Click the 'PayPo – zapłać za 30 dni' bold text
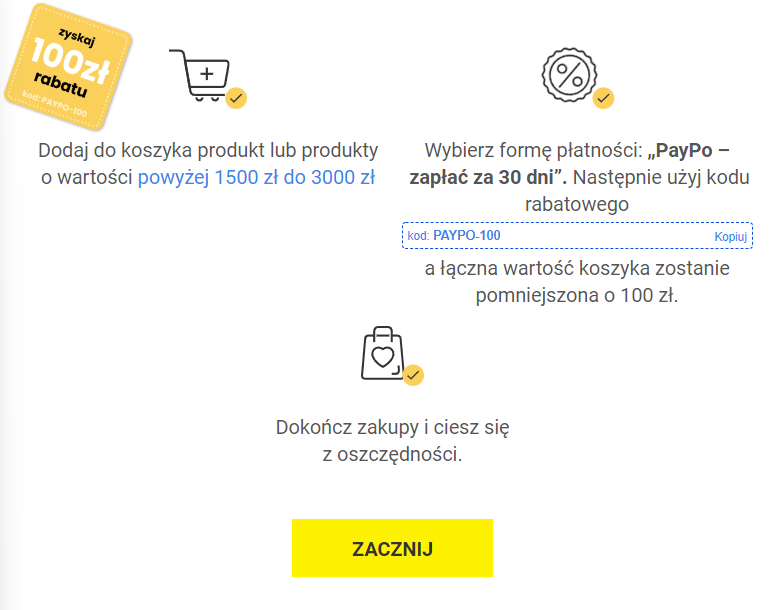This screenshot has width=783, height=610. point(569,164)
